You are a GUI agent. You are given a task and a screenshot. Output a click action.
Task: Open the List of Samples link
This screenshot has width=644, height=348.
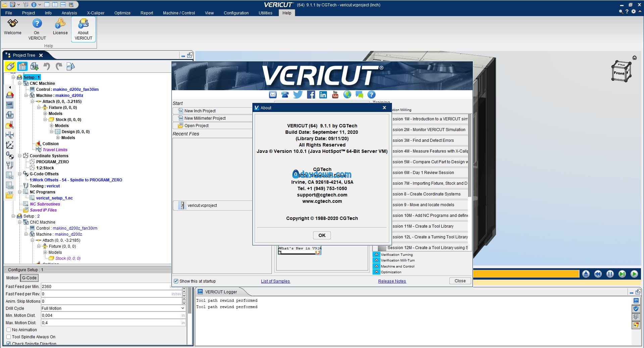click(x=275, y=281)
